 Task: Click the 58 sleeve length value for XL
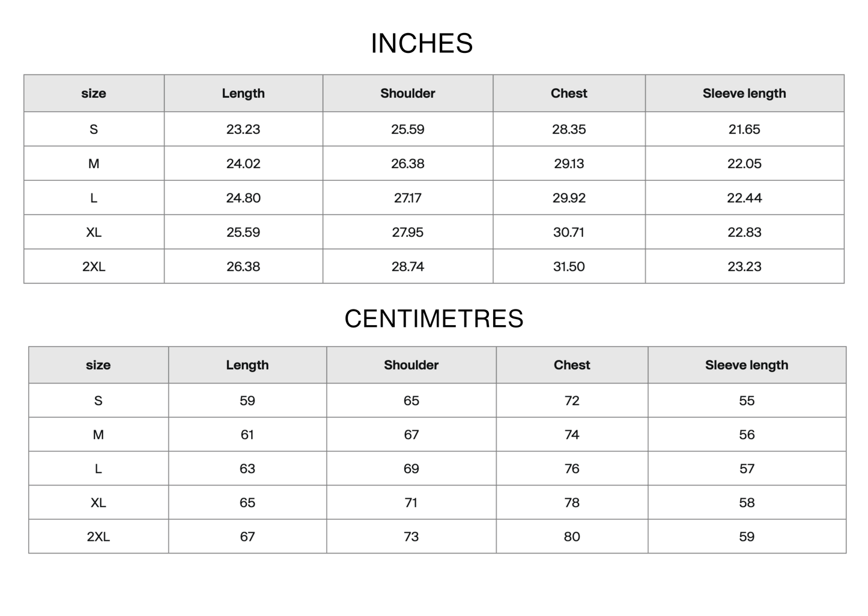tap(747, 502)
